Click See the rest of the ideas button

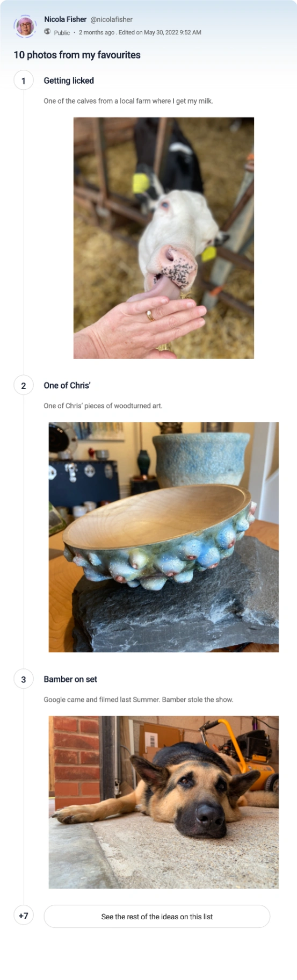tap(157, 917)
